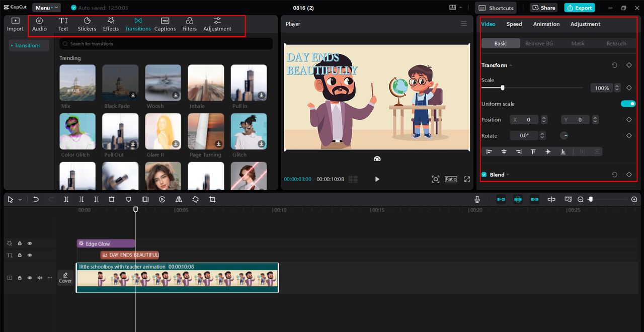Delete left of playhead tool
The width and height of the screenshot is (644, 332).
[81, 199]
